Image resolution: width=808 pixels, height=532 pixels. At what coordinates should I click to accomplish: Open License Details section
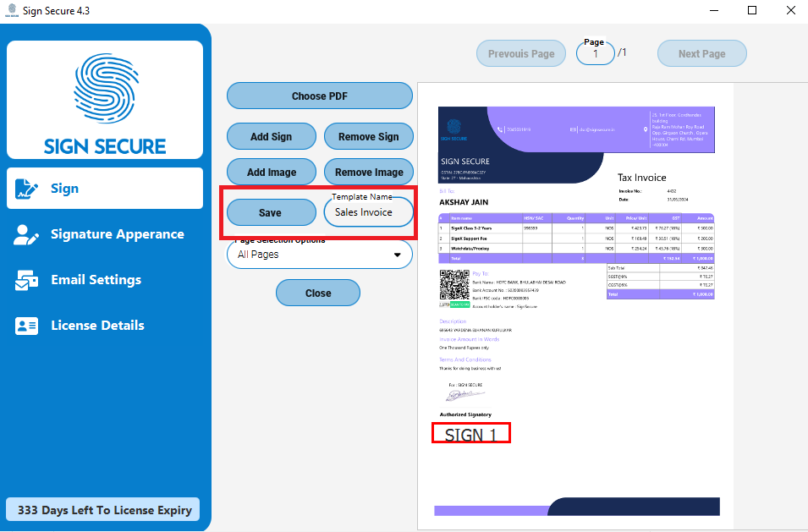[105, 326]
